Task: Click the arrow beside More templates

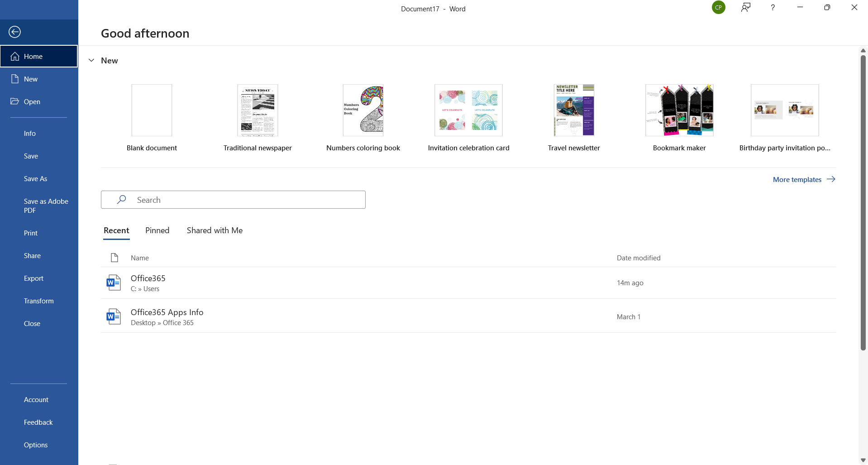Action: [x=831, y=179]
